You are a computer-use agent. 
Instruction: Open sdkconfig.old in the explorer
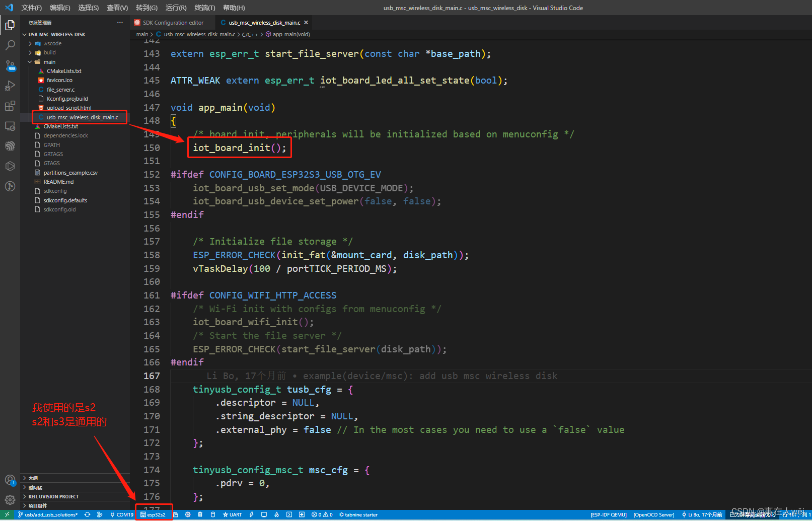coord(75,209)
